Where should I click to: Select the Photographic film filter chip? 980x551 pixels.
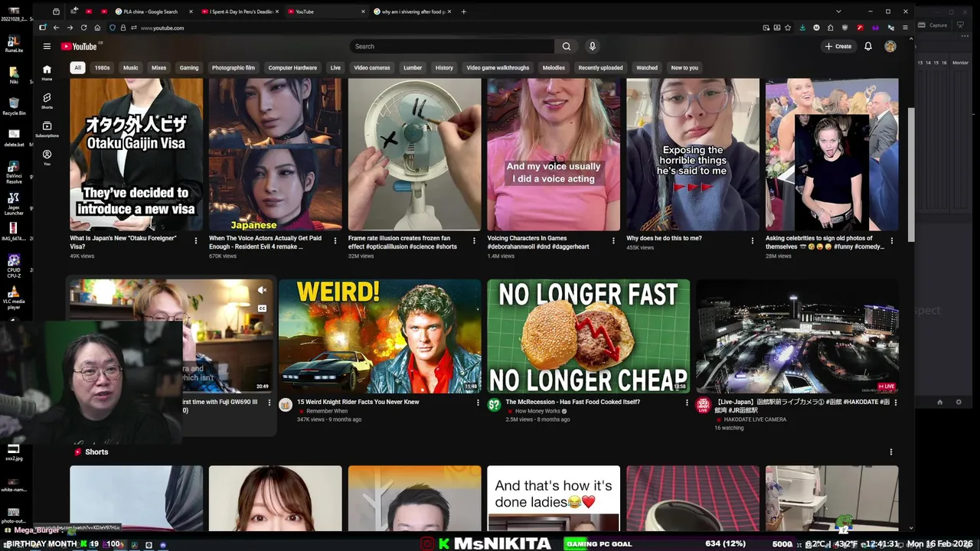(x=234, y=67)
